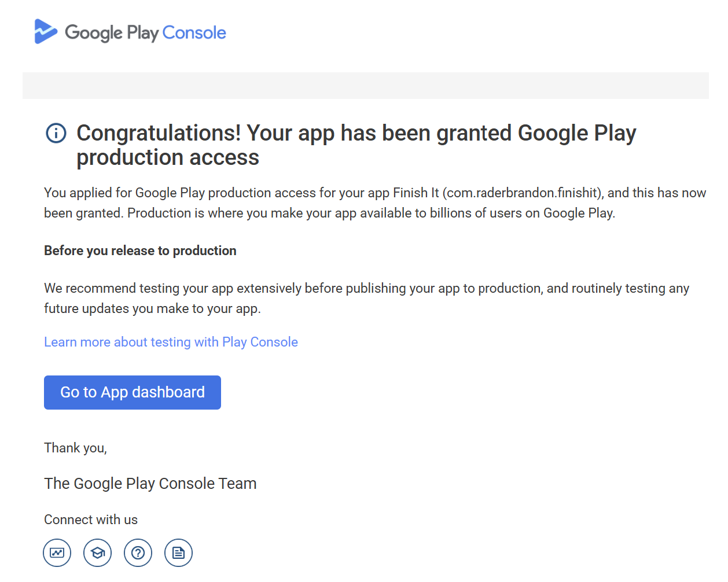The width and height of the screenshot is (728, 582).
Task: Click the gray banner above the heading
Action: tap(365, 85)
